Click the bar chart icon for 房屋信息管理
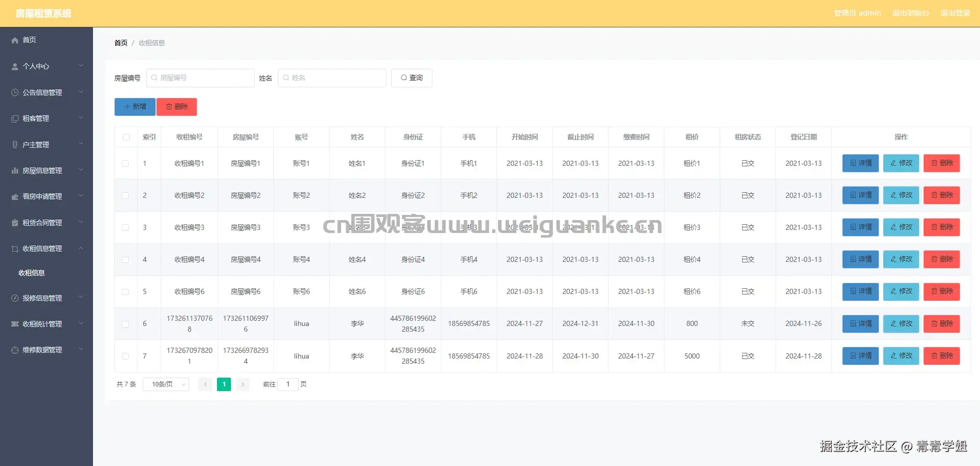This screenshot has height=466, width=980. click(15, 170)
